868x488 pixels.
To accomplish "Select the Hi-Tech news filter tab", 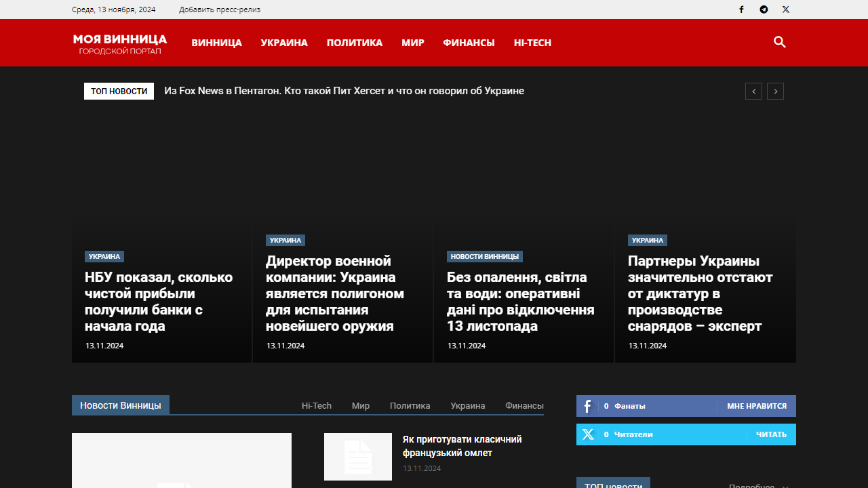I will point(317,405).
